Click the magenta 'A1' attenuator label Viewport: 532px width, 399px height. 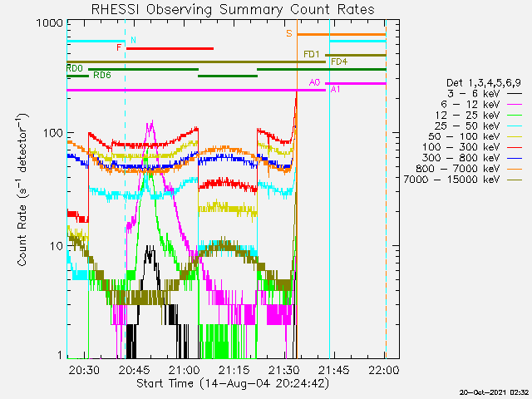coord(336,90)
